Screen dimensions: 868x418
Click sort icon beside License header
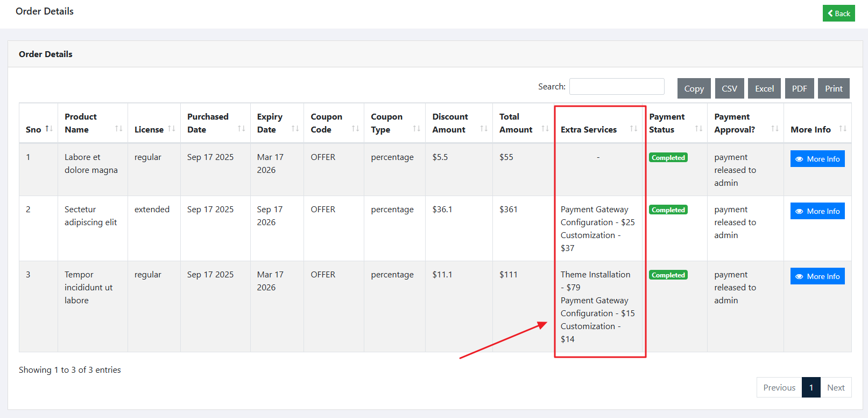pos(172,129)
